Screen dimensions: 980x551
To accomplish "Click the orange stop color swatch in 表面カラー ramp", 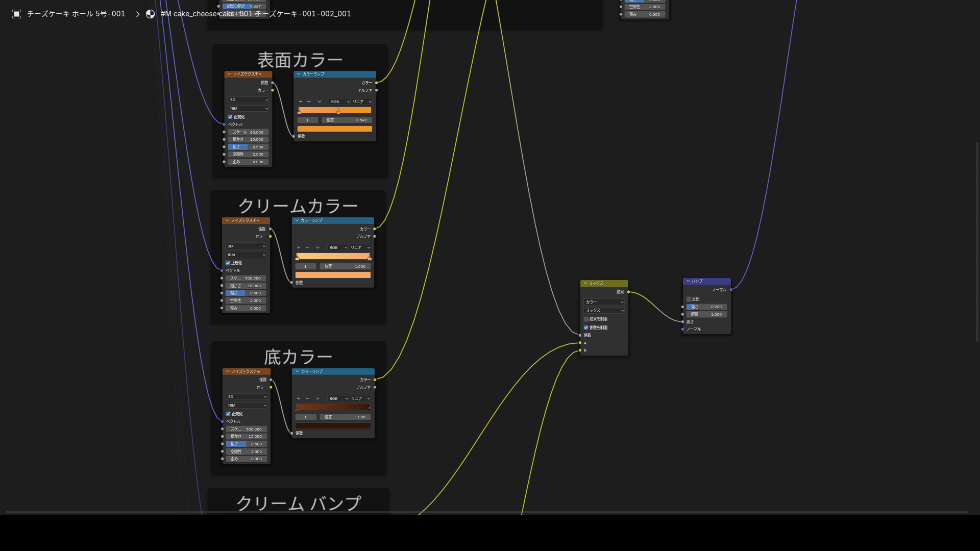I will click(x=335, y=129).
